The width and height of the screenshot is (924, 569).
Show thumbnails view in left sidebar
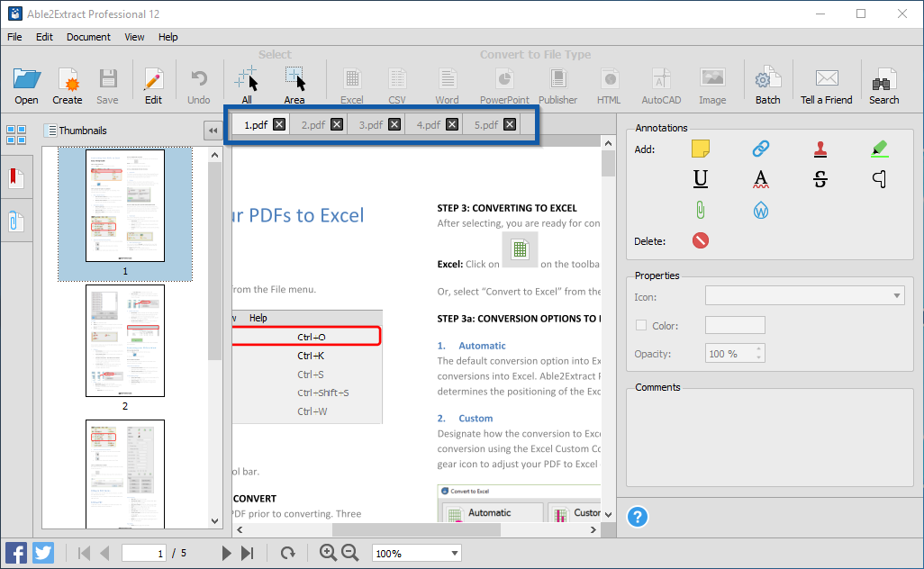[x=16, y=134]
